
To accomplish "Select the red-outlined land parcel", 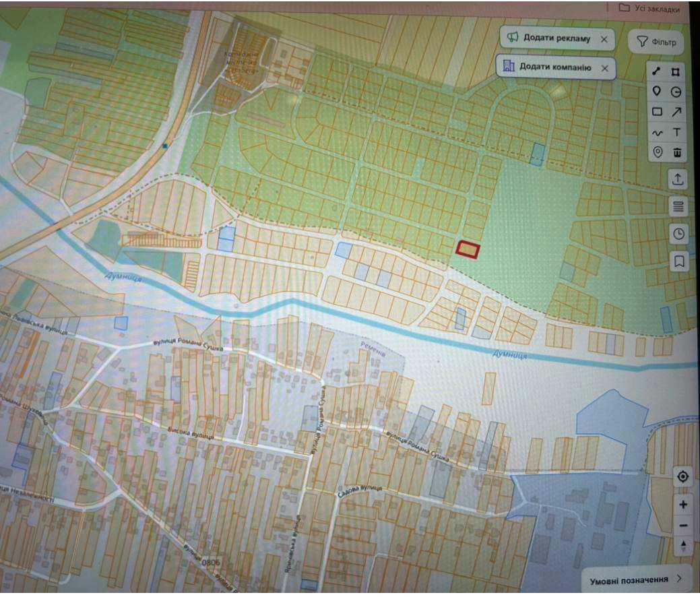I will coord(468,249).
